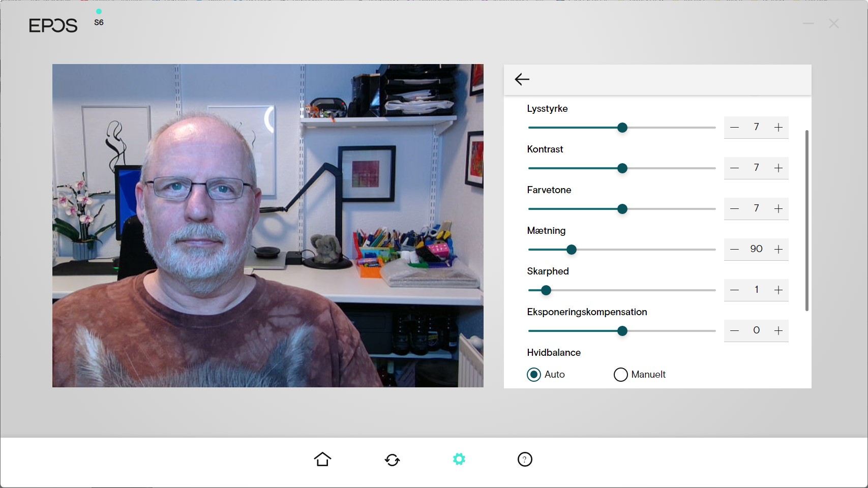The image size is (868, 488).
Task: Click the update/refresh icon in bottom bar
Action: (x=392, y=460)
